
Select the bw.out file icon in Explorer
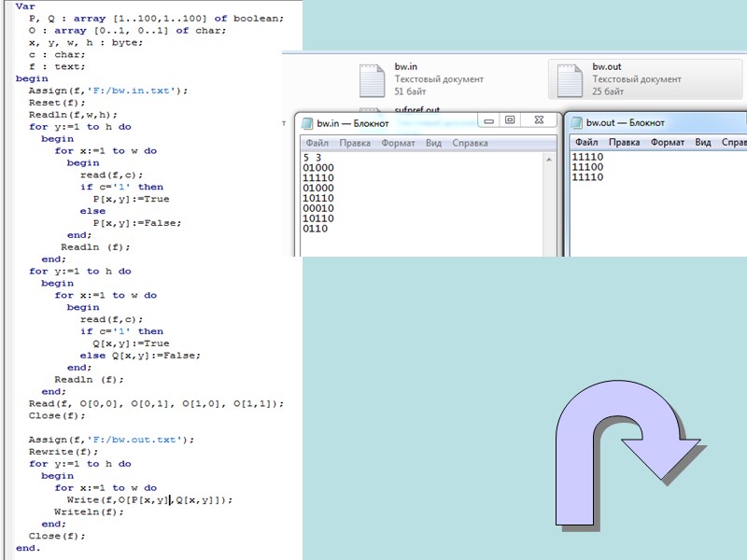[x=570, y=80]
